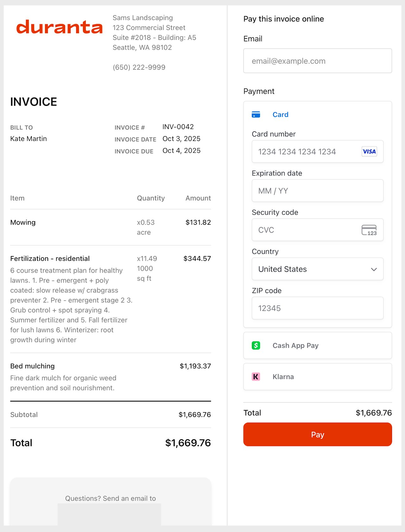This screenshot has width=405, height=532.
Task: Click the Bed mulching line item
Action: tap(33, 366)
